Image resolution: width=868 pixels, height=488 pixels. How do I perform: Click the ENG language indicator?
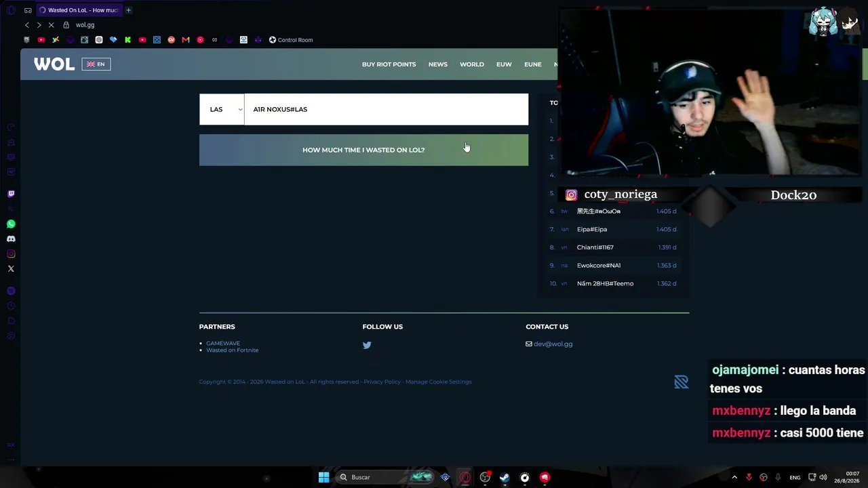click(x=795, y=477)
